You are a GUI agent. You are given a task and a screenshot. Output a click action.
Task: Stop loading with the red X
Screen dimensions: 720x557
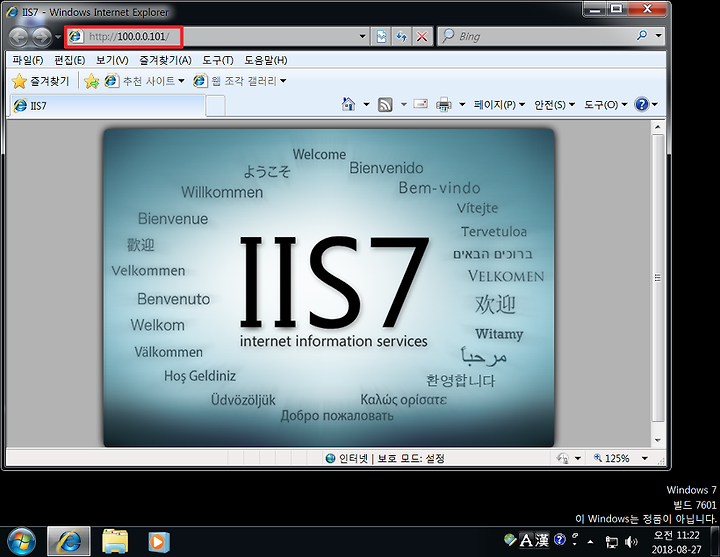pyautogui.click(x=422, y=36)
